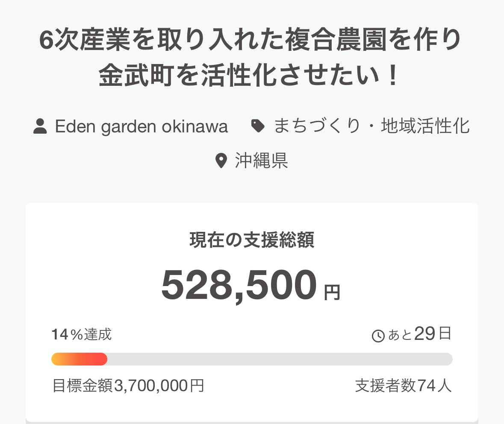Click the orange filled part of progress bar
504x424 pixels.
point(79,359)
